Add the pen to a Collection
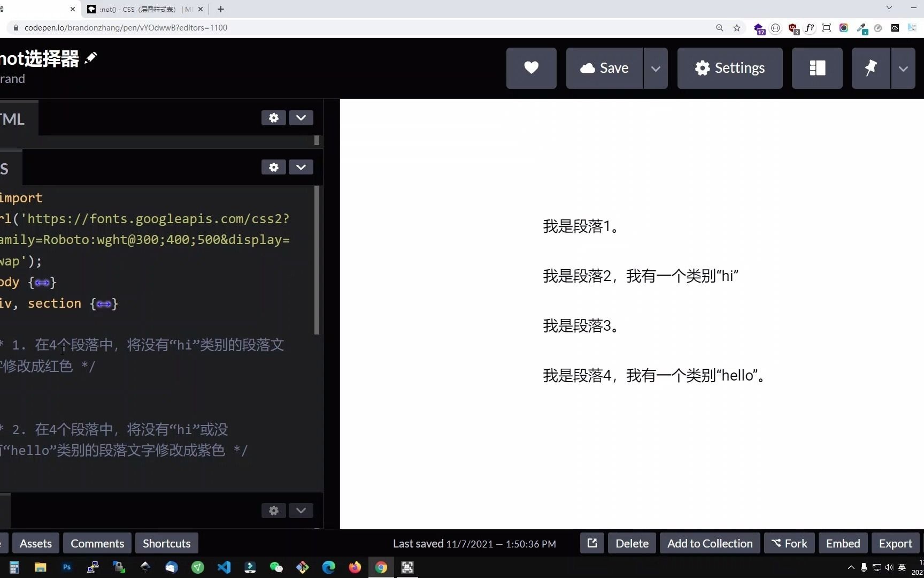 [x=709, y=543]
